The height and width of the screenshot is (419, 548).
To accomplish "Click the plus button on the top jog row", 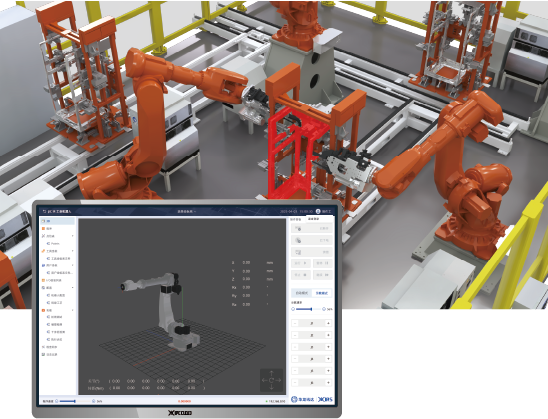I will [328, 323].
